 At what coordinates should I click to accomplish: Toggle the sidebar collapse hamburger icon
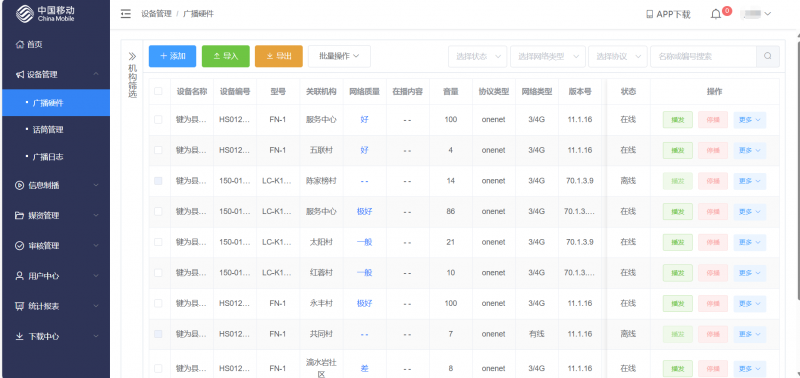126,14
